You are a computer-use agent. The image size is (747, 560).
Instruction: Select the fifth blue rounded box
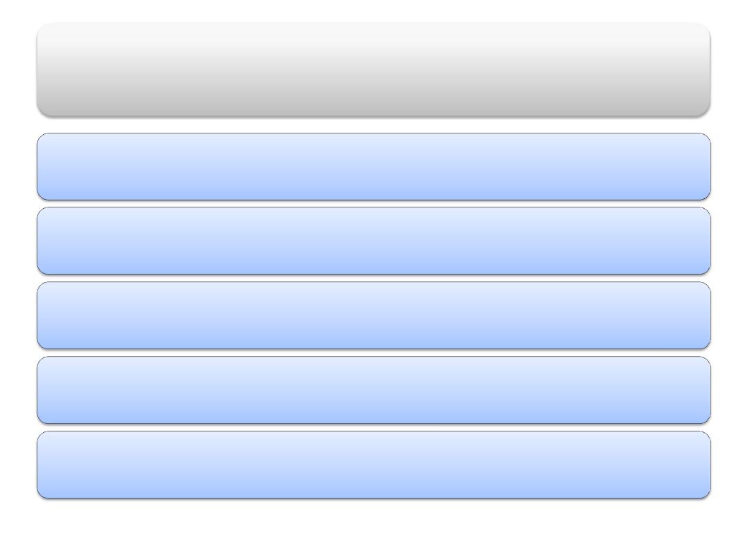point(373,465)
